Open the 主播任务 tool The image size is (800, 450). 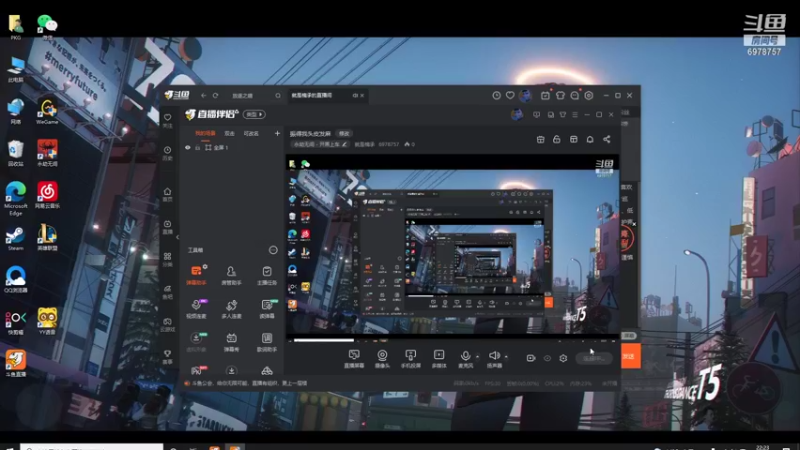(x=267, y=273)
